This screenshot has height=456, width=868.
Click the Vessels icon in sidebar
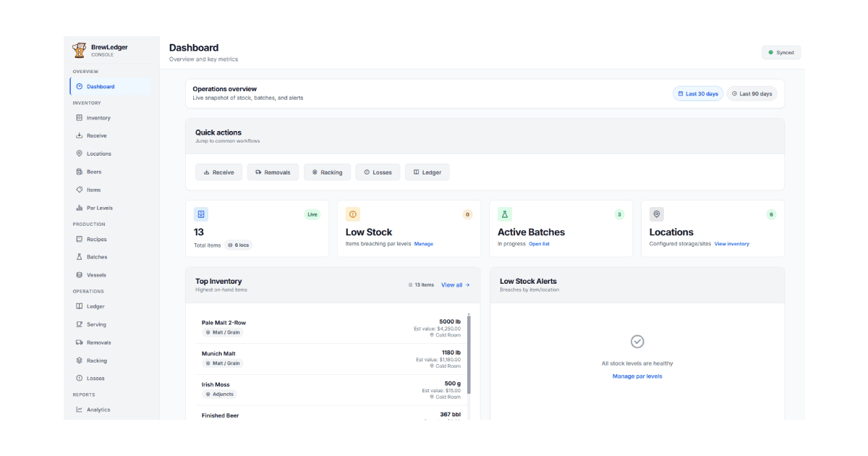pyautogui.click(x=80, y=275)
